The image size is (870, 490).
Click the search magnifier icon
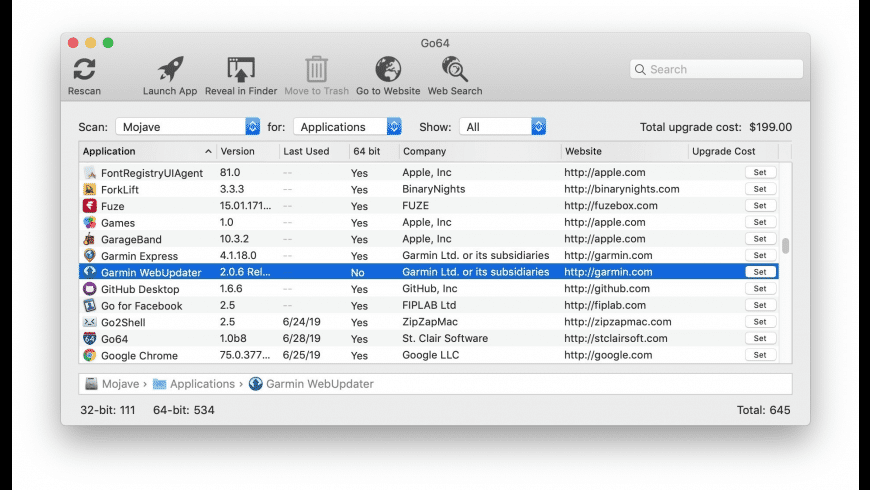coord(640,69)
